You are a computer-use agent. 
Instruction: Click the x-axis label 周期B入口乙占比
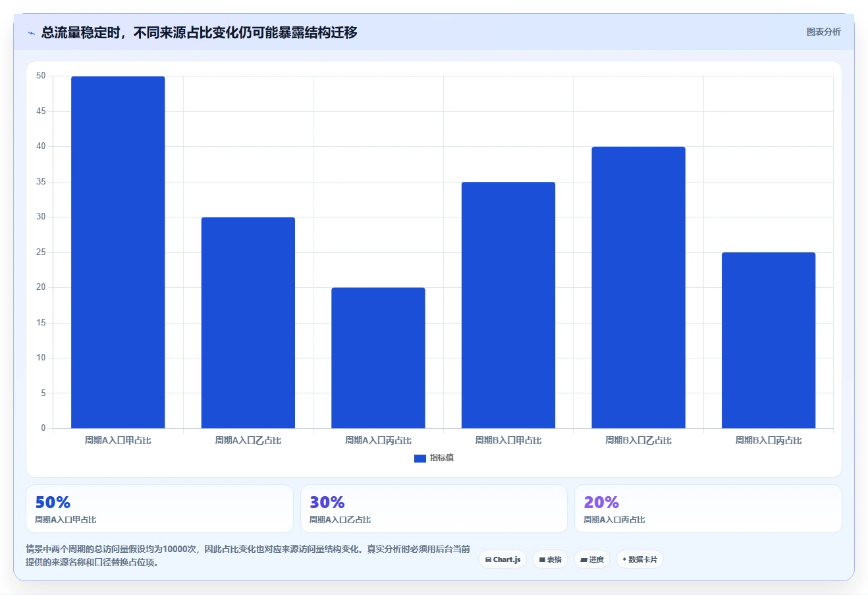tap(638, 440)
